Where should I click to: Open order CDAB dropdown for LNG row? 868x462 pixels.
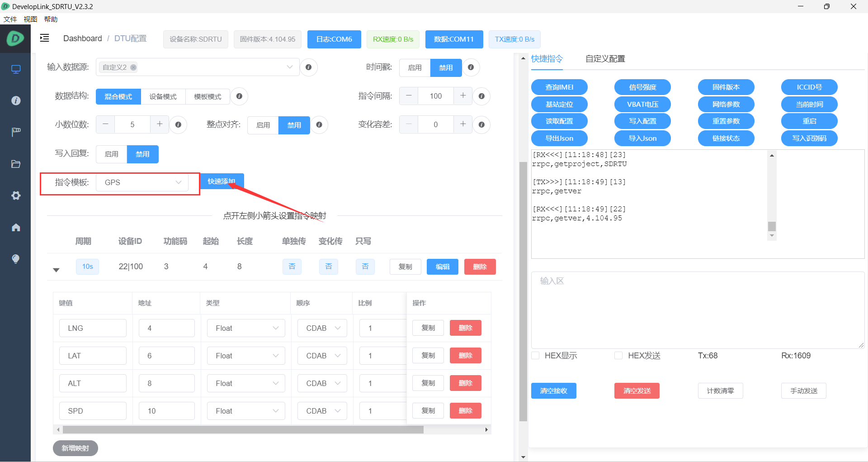point(322,328)
